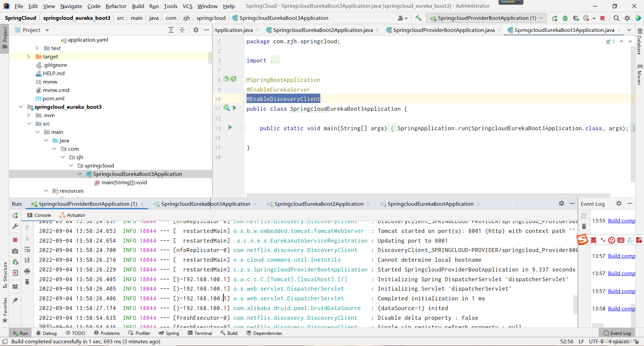Open Event Log settings gear
644x346 pixels.
(x=619, y=203)
